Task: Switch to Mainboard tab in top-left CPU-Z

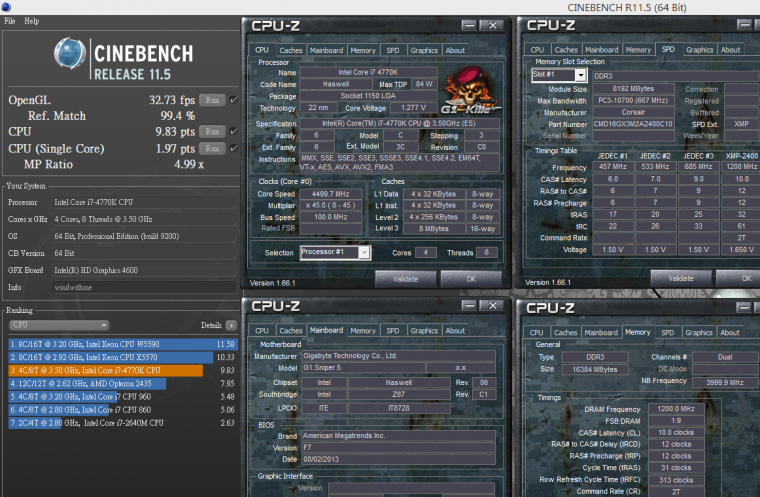Action: pyautogui.click(x=326, y=50)
